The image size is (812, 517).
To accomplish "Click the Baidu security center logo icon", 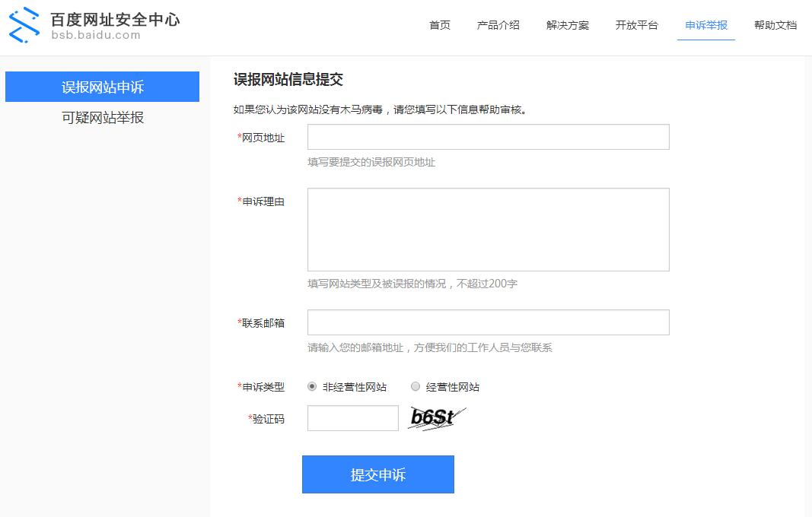I will 24,25.
